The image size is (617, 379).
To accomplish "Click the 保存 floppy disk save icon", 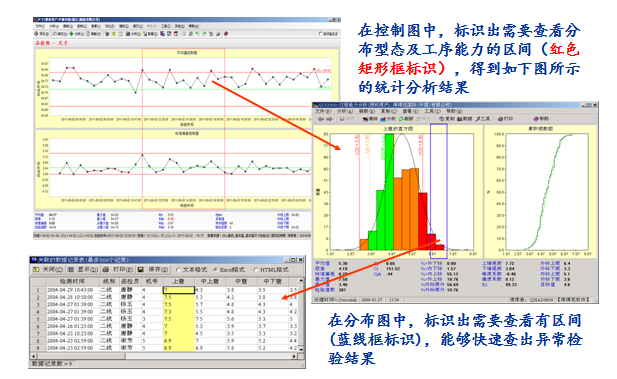I will tap(140, 270).
